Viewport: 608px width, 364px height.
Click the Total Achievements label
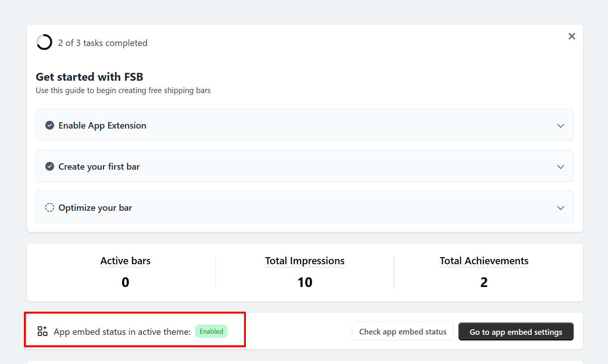[484, 261]
